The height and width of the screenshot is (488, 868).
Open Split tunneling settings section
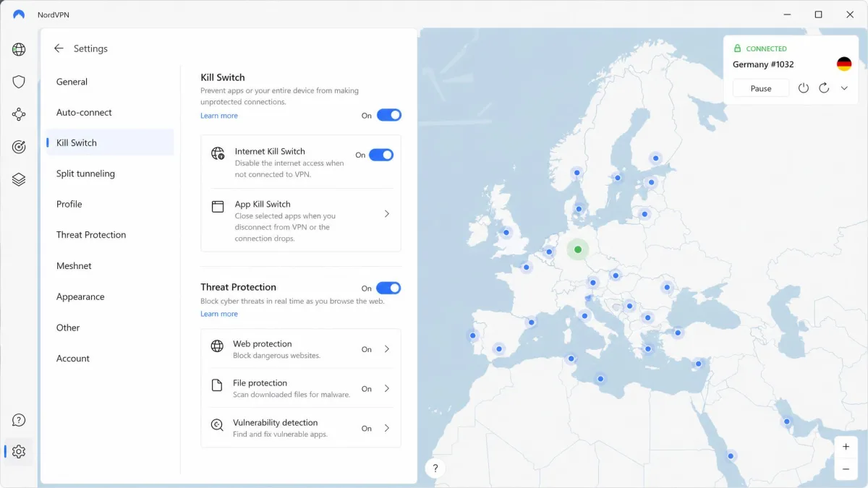click(110, 174)
